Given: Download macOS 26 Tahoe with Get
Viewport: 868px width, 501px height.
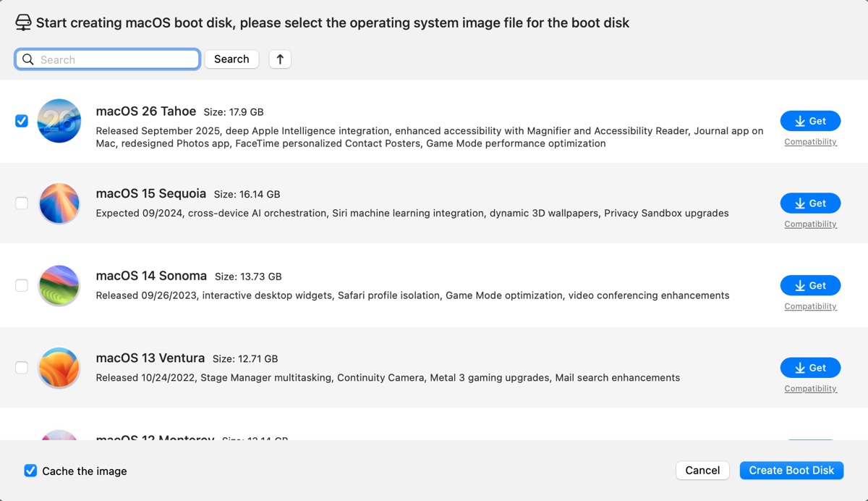Looking at the screenshot, I should click(x=810, y=121).
